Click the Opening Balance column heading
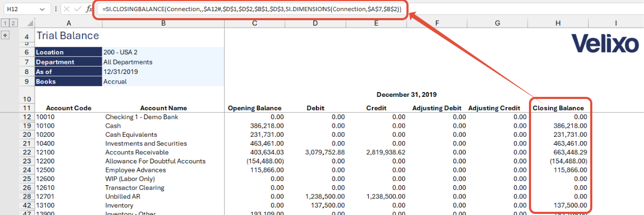 [255, 108]
